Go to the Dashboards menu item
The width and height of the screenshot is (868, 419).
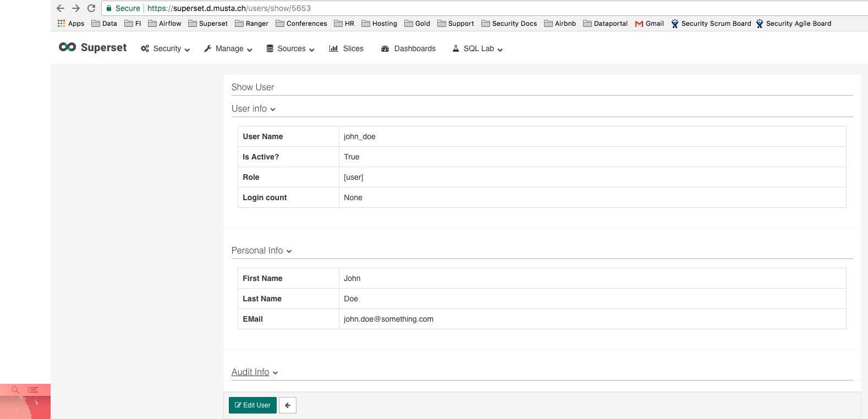408,48
